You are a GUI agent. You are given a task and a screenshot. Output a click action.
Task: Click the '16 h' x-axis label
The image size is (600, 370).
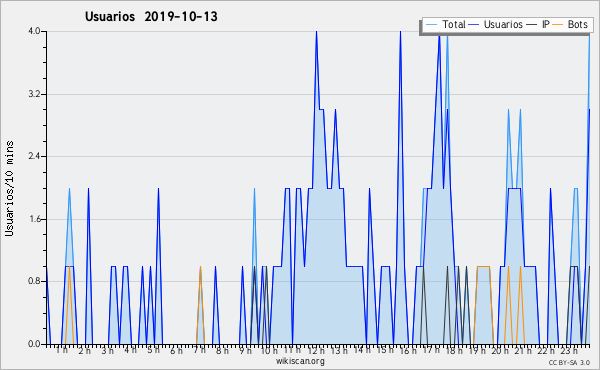coord(408,350)
